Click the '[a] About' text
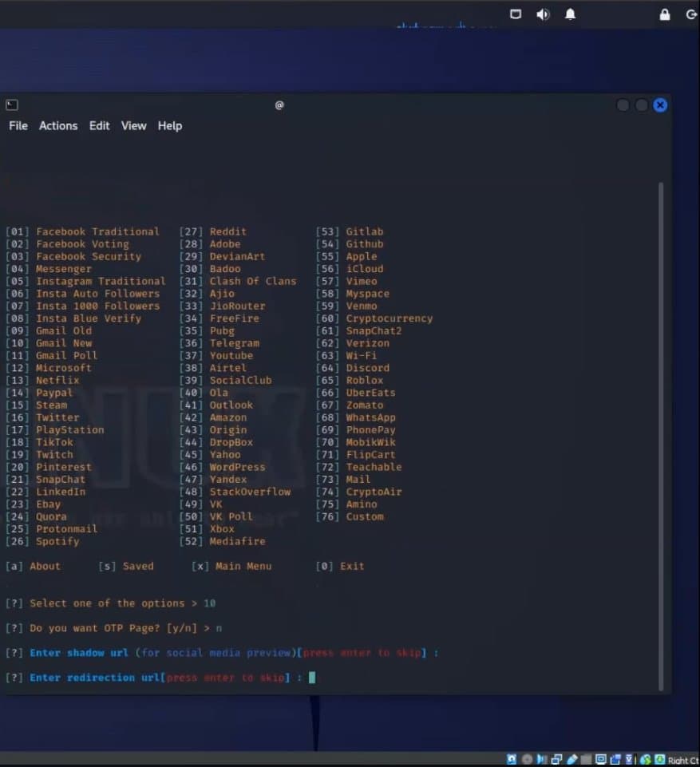 coord(33,566)
